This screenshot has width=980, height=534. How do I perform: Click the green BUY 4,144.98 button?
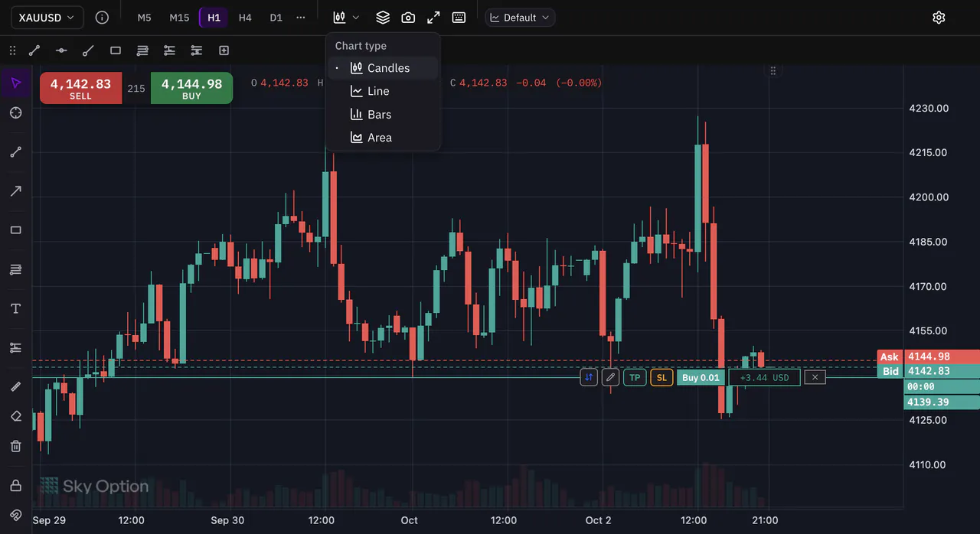[191, 89]
